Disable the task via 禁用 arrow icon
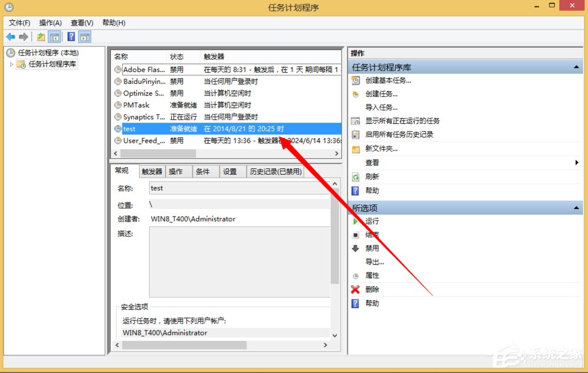 [354, 248]
